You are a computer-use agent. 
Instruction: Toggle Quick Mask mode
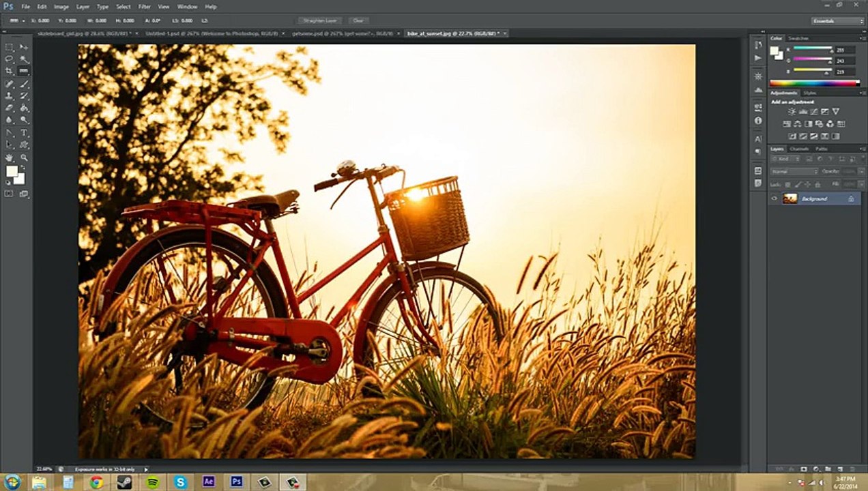point(9,194)
